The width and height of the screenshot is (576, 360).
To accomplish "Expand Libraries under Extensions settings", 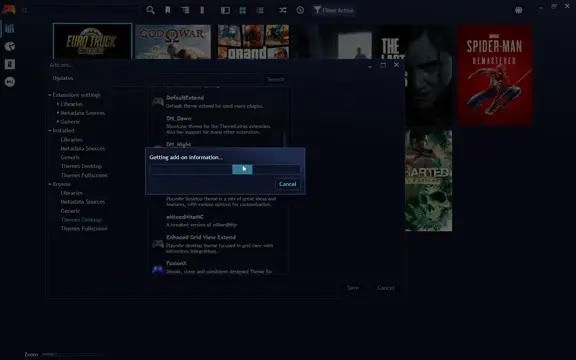I will click(58, 104).
